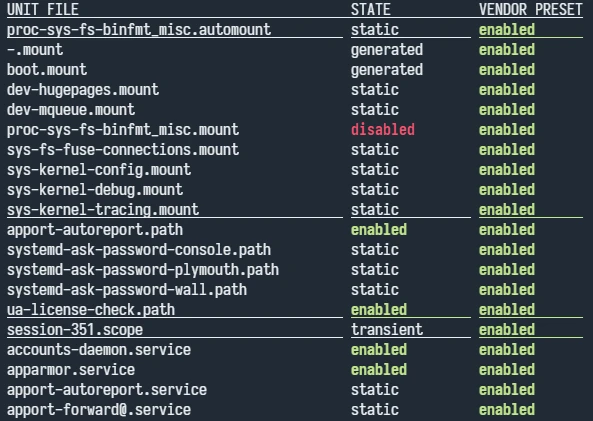Viewport: 593px width, 421px height.
Task: Select boot.mount unit file text
Action: 47,70
